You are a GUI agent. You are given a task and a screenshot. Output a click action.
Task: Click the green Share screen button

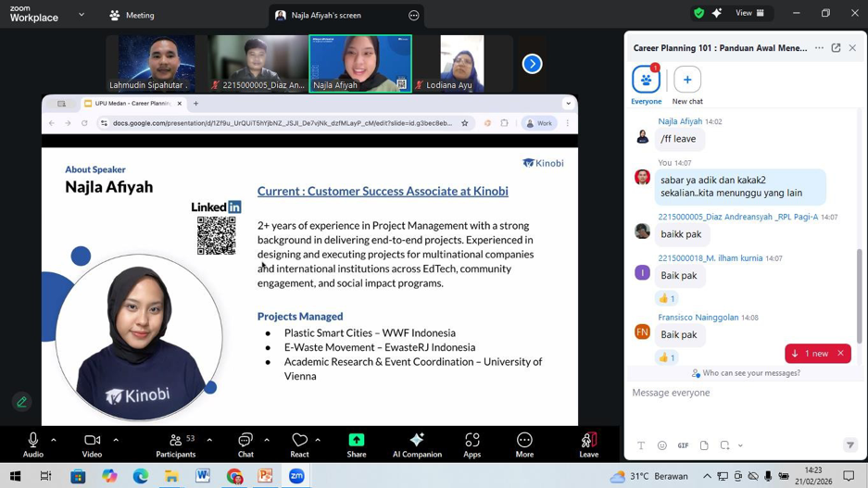click(x=357, y=444)
